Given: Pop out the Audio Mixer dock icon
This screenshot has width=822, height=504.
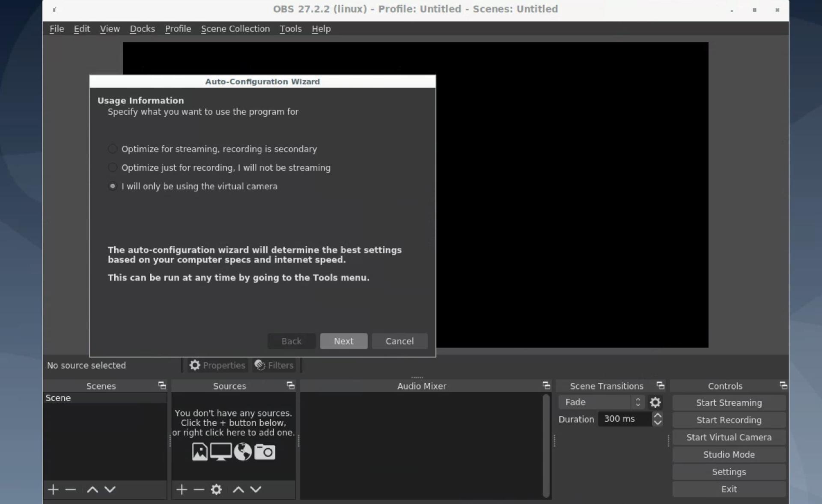Looking at the screenshot, I should point(546,386).
